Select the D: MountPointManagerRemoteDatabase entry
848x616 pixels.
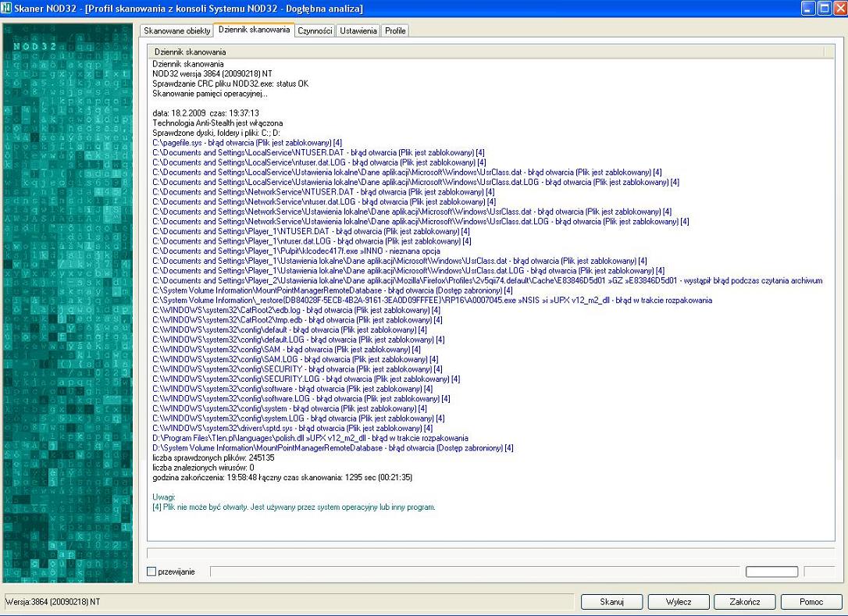(x=333, y=448)
